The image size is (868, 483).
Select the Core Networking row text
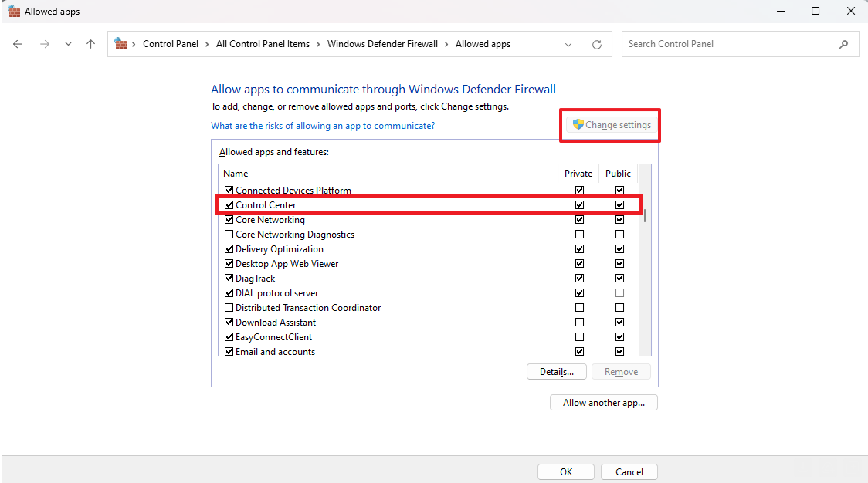(x=270, y=220)
